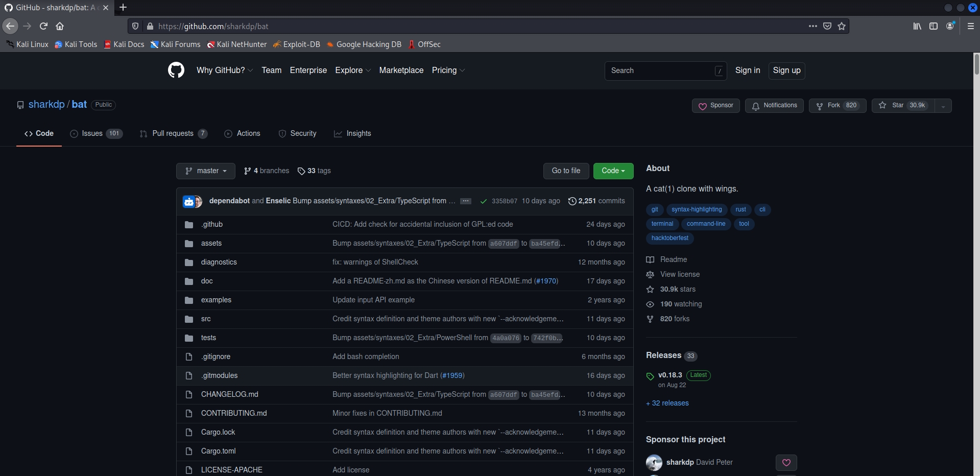Image resolution: width=980 pixels, height=476 pixels.
Task: Expand the Pricing dropdown menu
Action: coord(448,70)
